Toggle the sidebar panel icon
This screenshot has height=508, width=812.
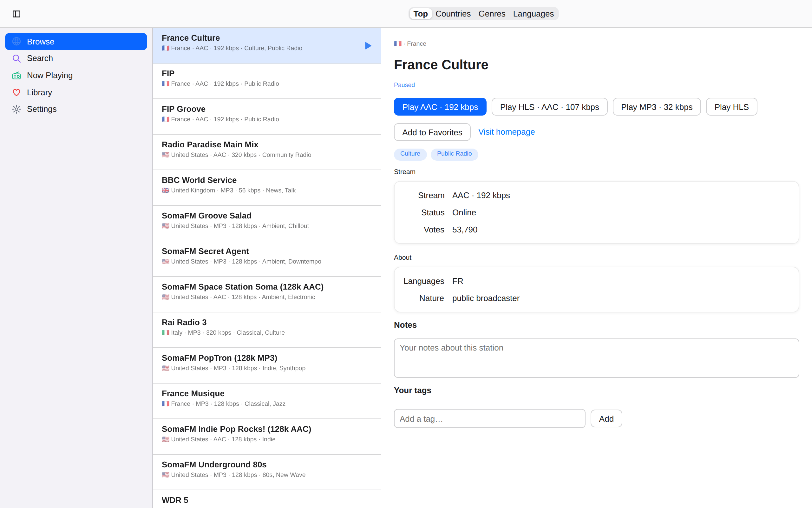[16, 14]
